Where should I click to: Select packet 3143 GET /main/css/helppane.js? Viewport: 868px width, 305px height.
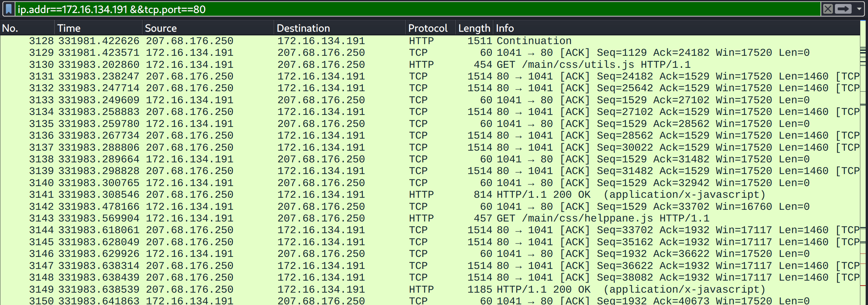tap(430, 218)
